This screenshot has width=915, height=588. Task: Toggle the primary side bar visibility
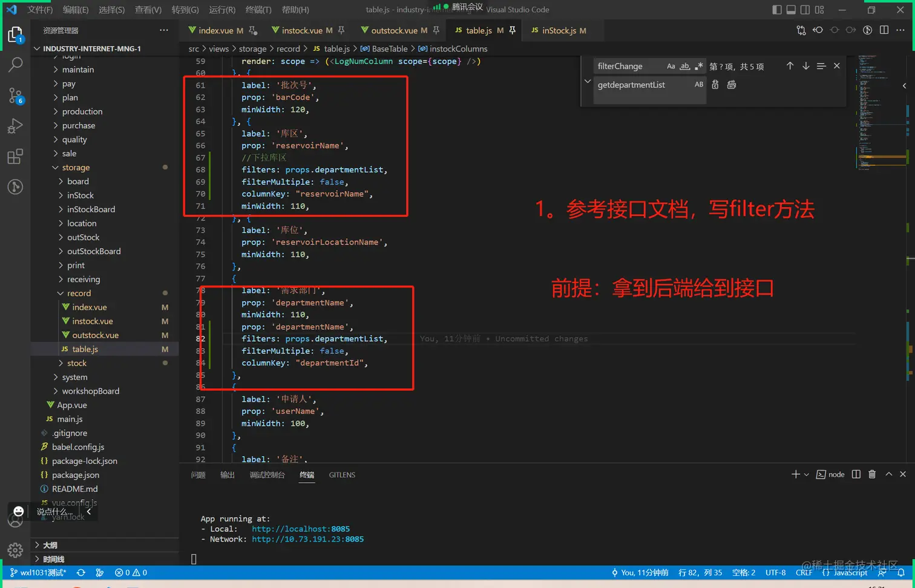(x=777, y=10)
